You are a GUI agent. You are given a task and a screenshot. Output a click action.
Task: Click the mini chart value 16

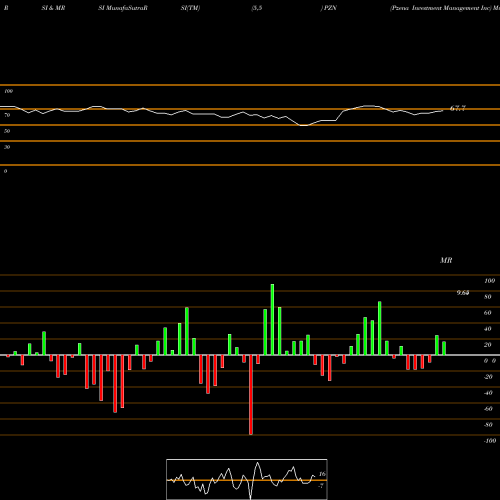[x=322, y=474]
